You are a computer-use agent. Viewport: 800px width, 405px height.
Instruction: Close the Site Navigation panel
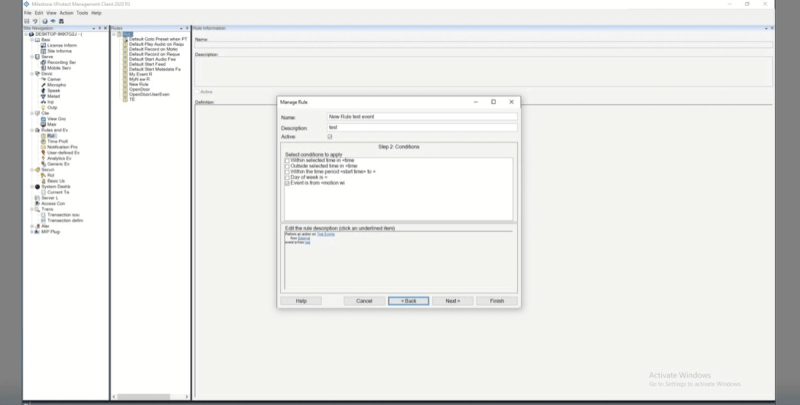pyautogui.click(x=106, y=28)
